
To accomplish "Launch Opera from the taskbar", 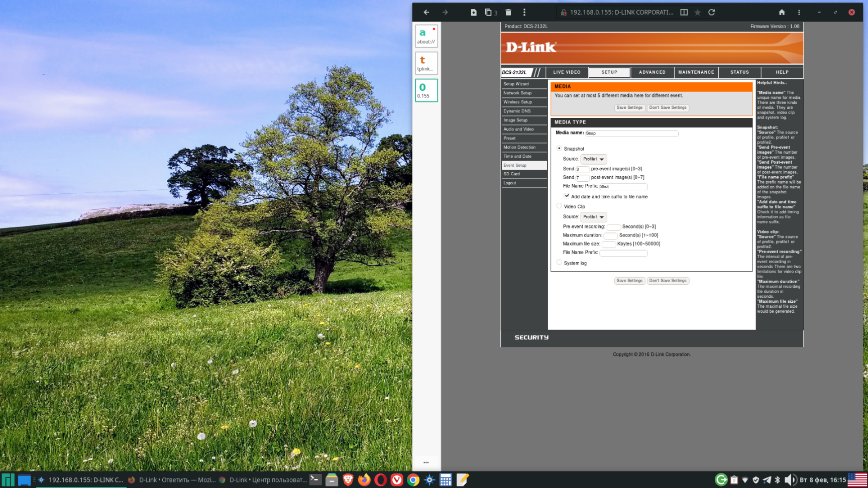I will (381, 480).
